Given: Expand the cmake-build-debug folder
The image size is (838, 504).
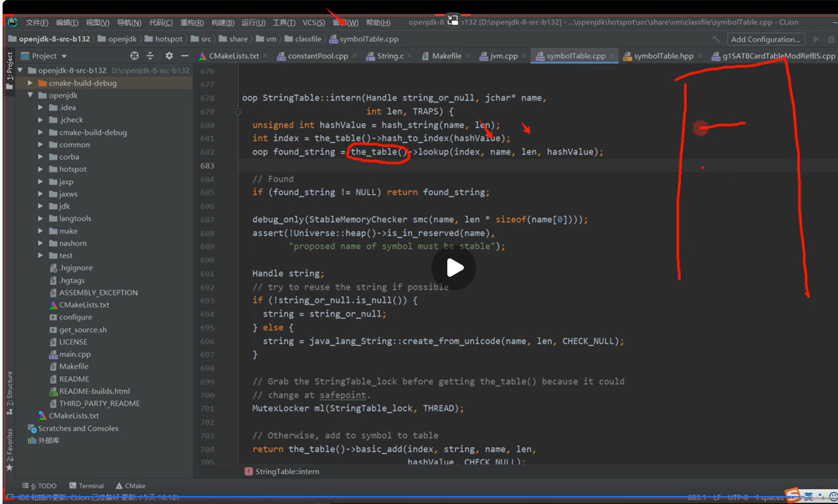Looking at the screenshot, I should [31, 83].
